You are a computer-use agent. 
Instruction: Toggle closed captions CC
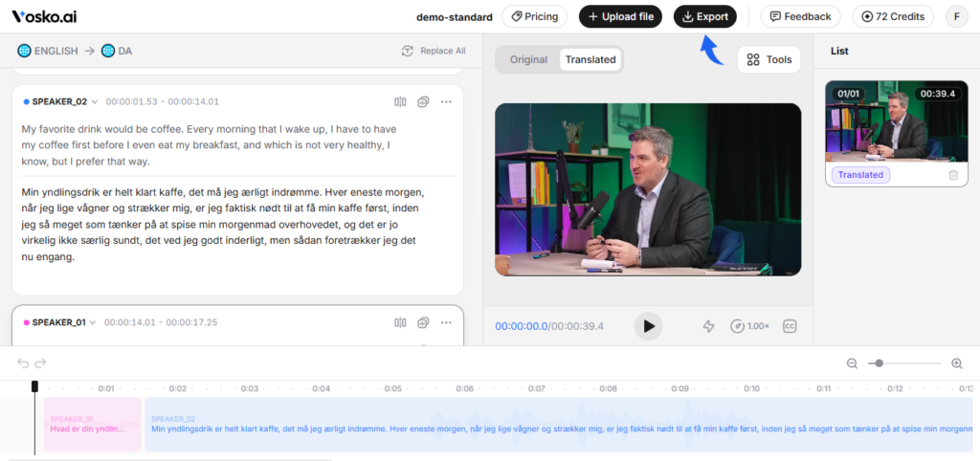pos(790,326)
